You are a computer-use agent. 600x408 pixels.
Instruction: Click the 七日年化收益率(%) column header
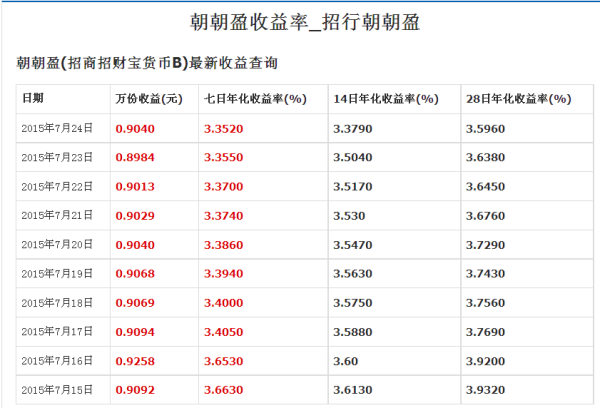[255, 99]
